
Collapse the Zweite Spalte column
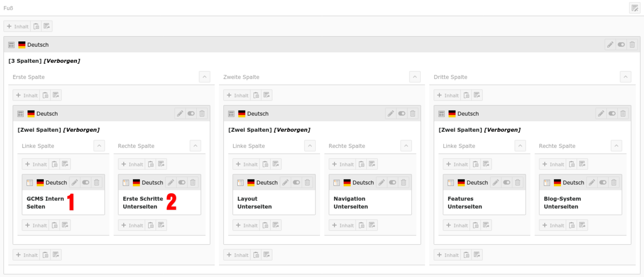click(x=415, y=77)
